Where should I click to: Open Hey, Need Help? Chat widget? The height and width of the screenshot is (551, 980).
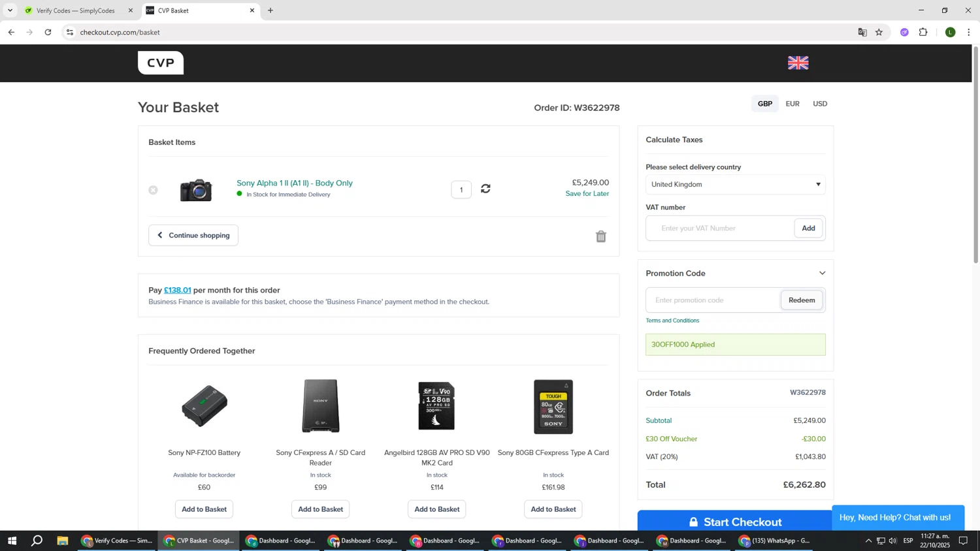point(898,518)
